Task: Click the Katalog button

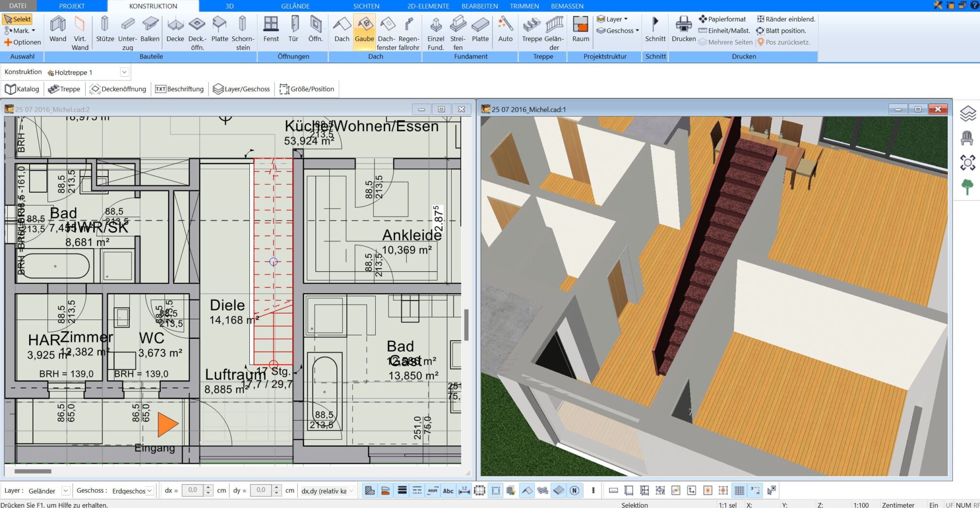Action: pyautogui.click(x=22, y=89)
